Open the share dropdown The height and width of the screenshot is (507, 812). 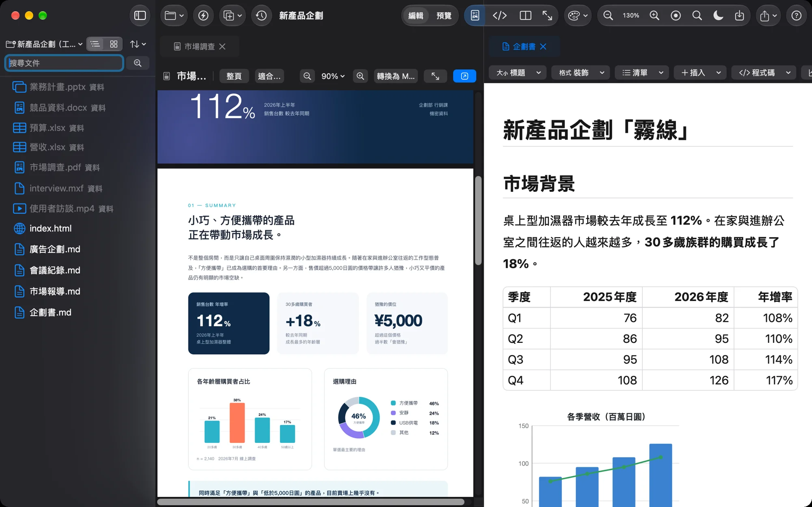coord(769,15)
